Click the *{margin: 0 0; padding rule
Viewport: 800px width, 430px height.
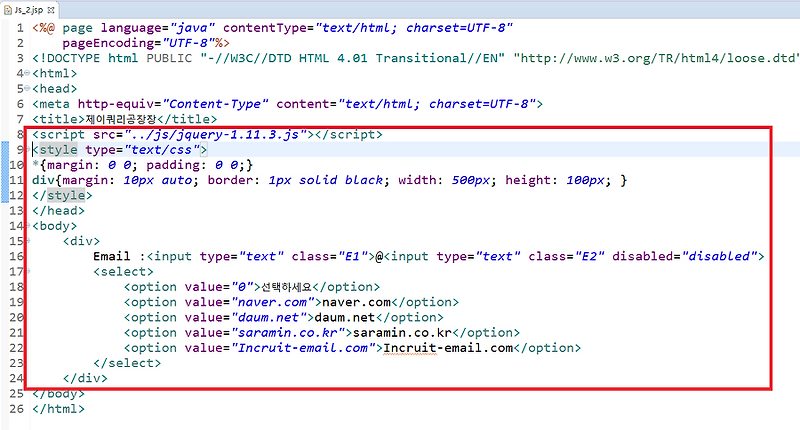142,165
